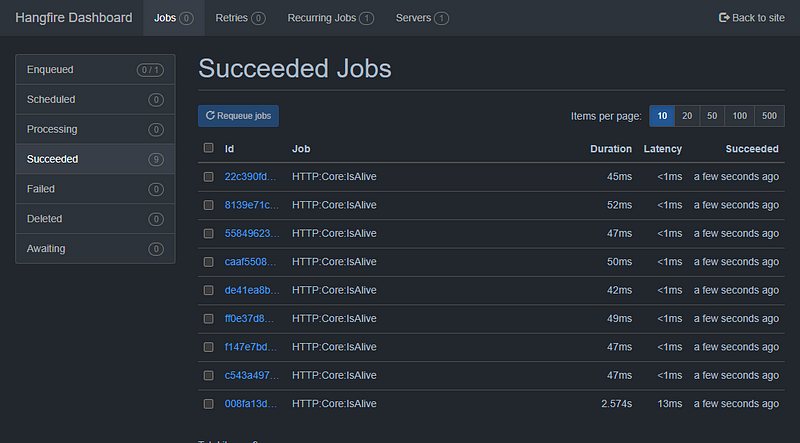Screen dimensions: 800x443
Task: Set items per page to 50
Action: (712, 116)
